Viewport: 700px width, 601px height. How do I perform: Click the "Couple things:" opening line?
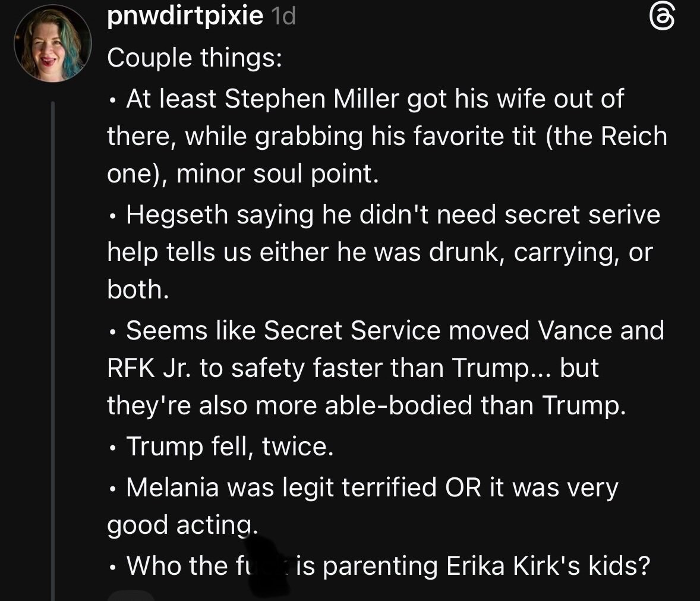tap(194, 58)
